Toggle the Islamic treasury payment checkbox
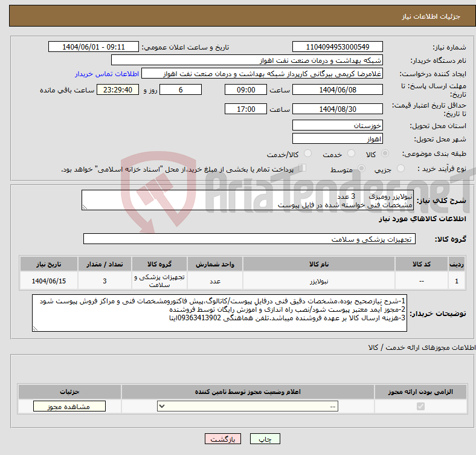The image size is (476, 455). pyautogui.click(x=302, y=168)
